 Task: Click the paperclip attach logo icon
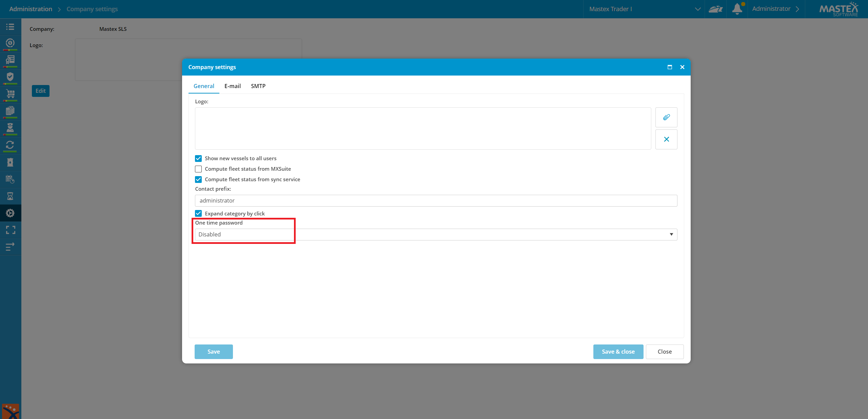click(666, 117)
